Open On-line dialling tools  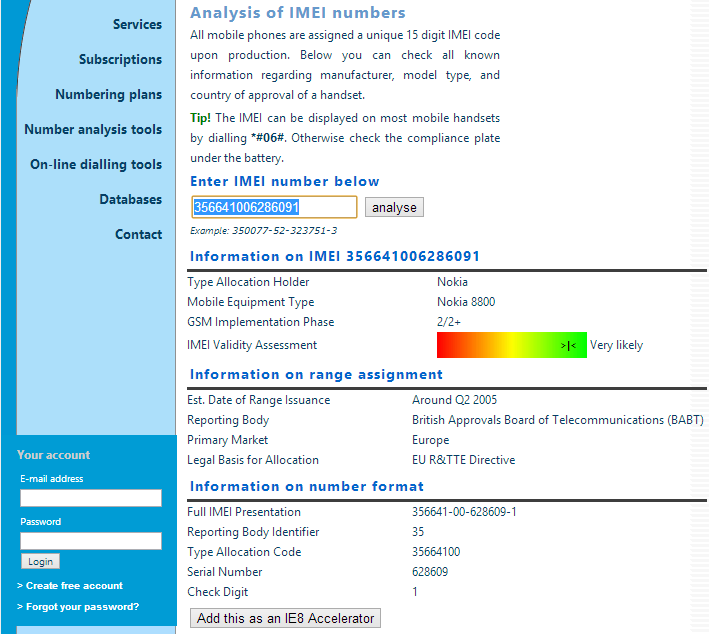click(96, 164)
